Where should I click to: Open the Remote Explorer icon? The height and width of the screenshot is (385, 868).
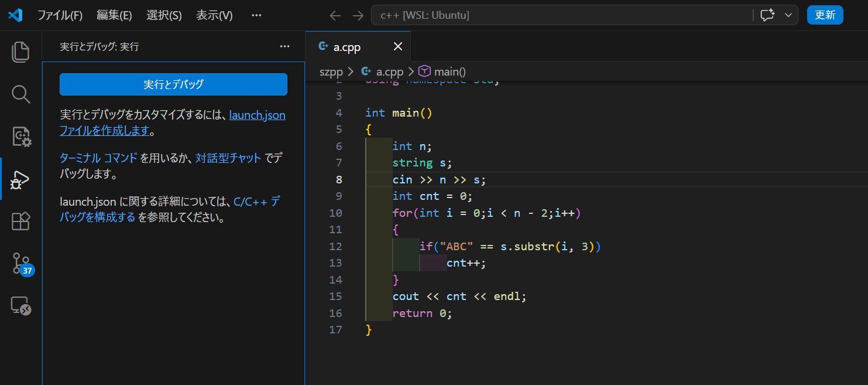pos(21,306)
